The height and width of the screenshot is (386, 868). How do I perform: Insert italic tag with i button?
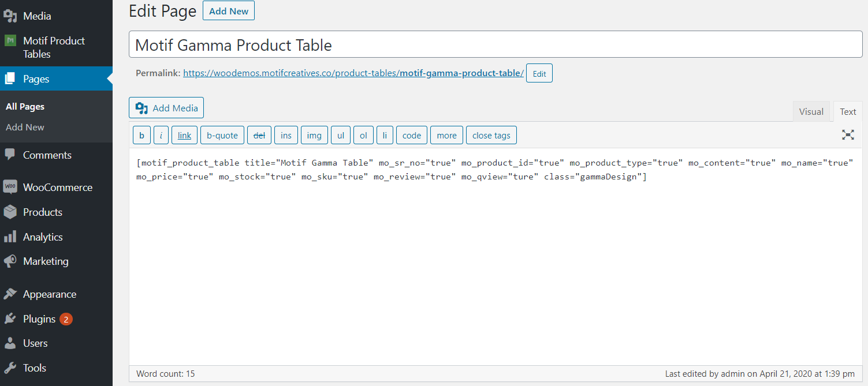161,135
